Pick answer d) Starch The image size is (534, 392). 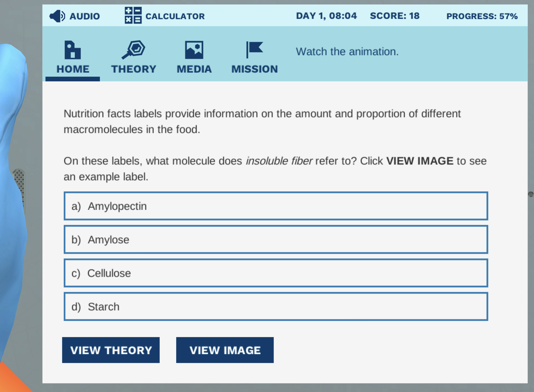[276, 307]
